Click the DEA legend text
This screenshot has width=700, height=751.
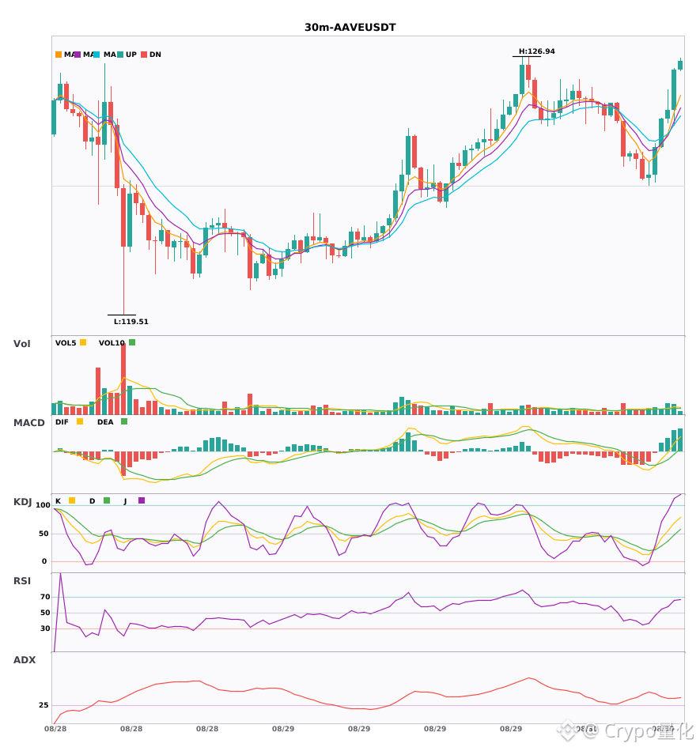[105, 422]
